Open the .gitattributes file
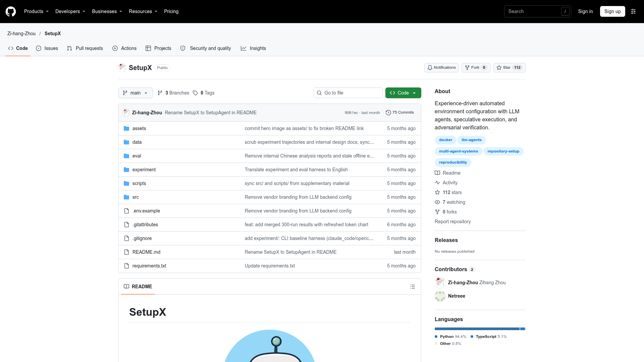 [x=145, y=225]
